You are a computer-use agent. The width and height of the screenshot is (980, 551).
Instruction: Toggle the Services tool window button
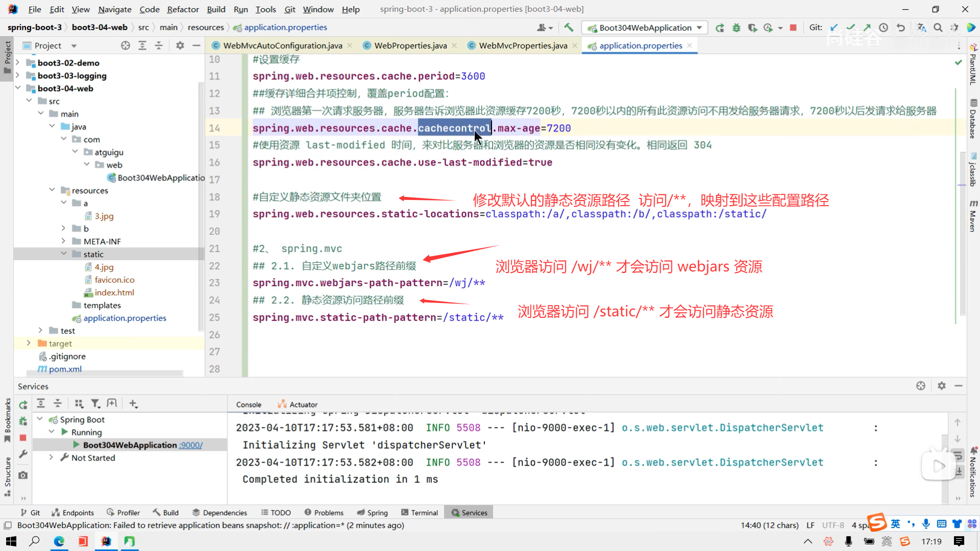click(469, 513)
